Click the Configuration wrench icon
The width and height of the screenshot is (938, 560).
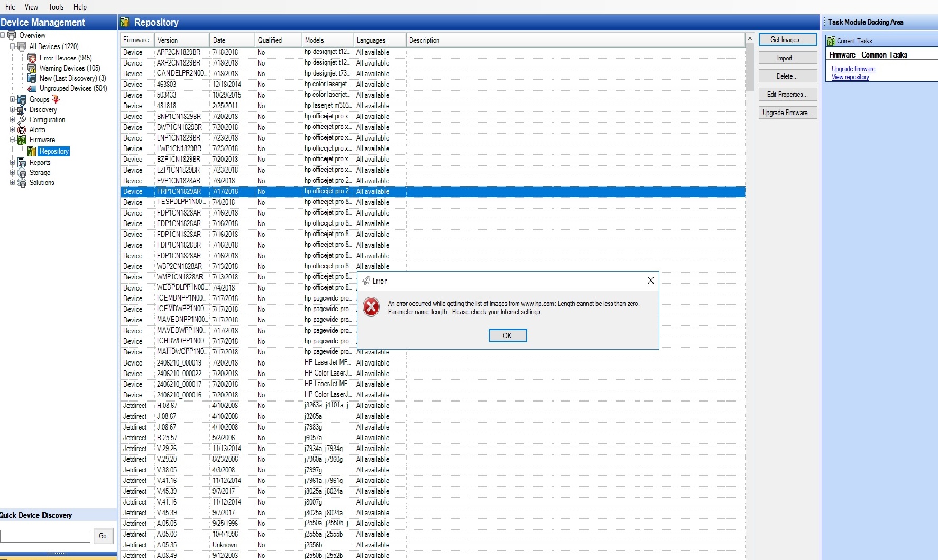22,120
